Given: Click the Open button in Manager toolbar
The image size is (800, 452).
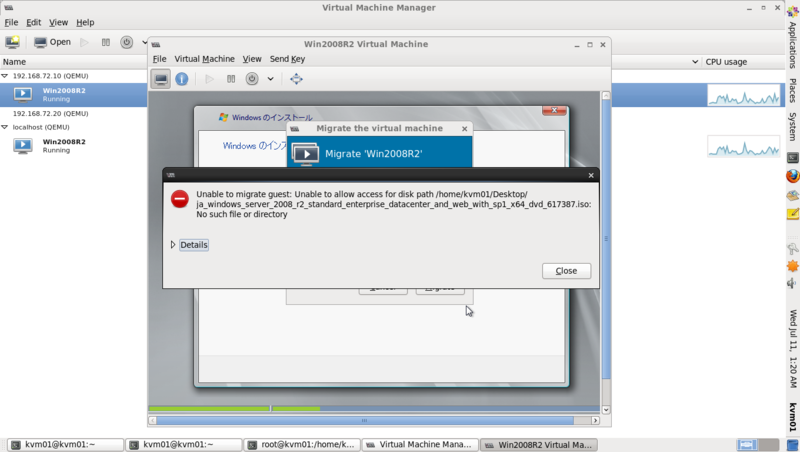Looking at the screenshot, I should (52, 42).
